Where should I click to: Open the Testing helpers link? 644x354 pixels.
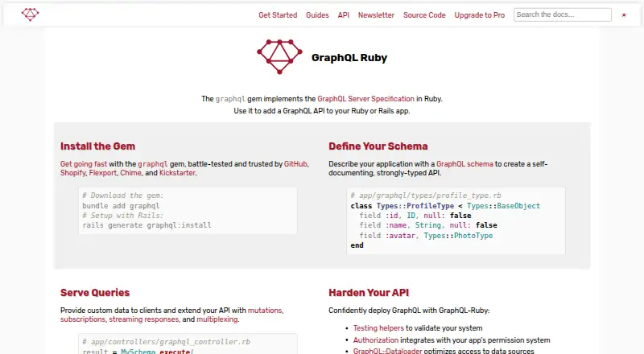pyautogui.click(x=378, y=328)
